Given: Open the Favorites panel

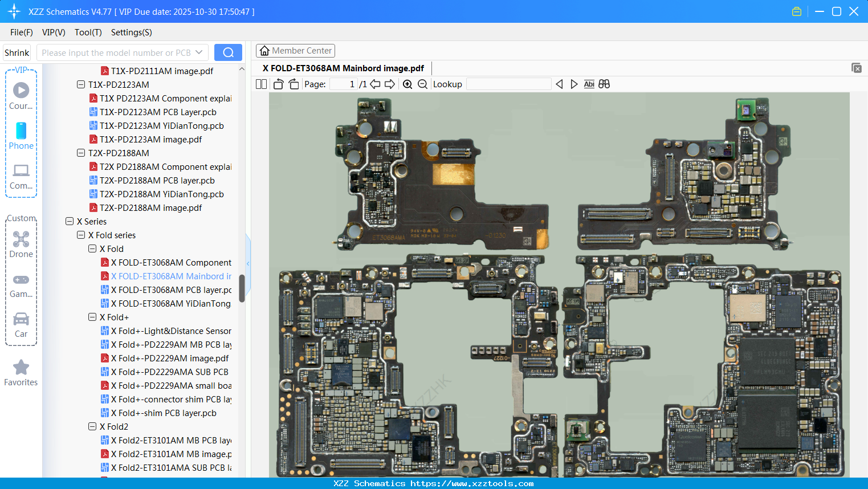Looking at the screenshot, I should [x=21, y=372].
